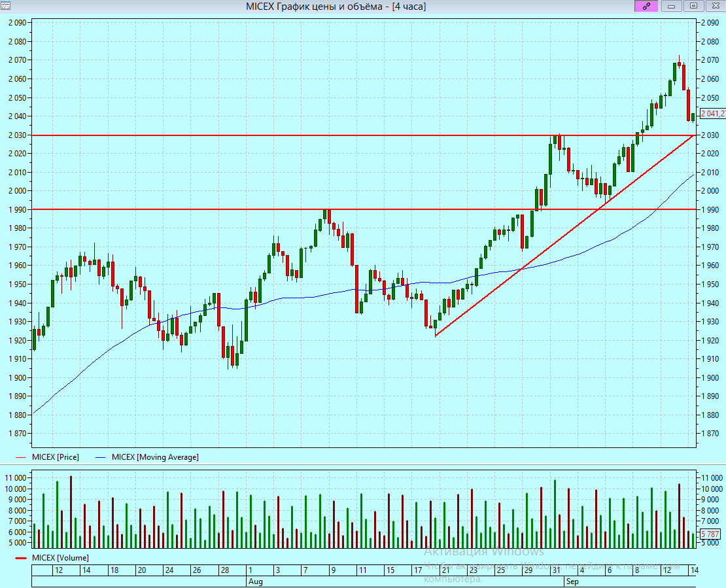The image size is (726, 588).
Task: Click date label 15 on the time axis
Action: tap(390, 570)
